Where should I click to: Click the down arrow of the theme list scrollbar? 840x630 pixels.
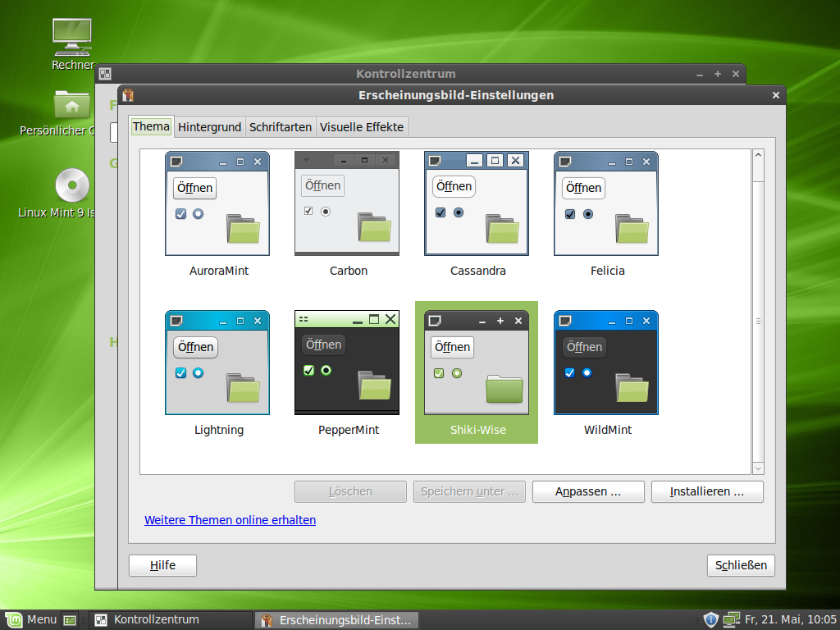(x=757, y=468)
